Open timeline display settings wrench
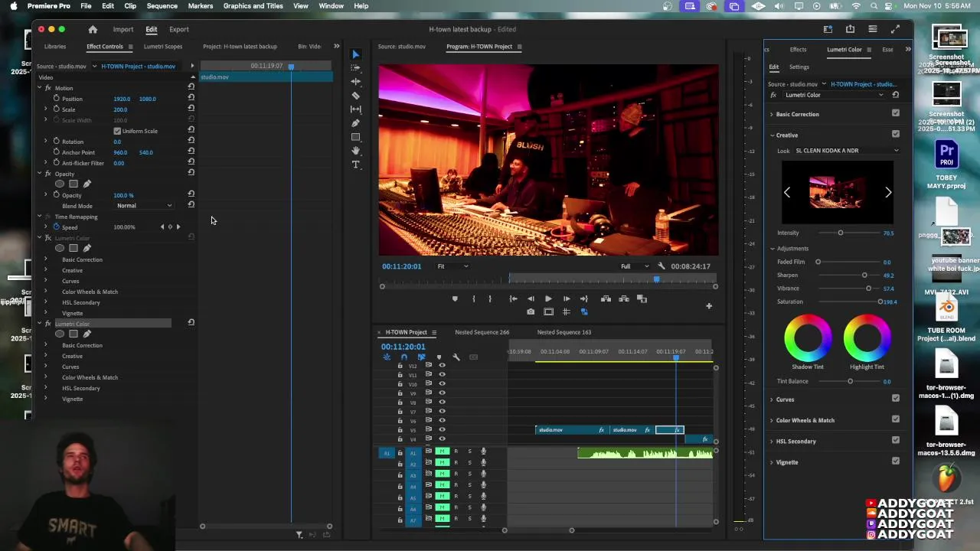Viewport: 980px width, 551px height. pos(456,357)
